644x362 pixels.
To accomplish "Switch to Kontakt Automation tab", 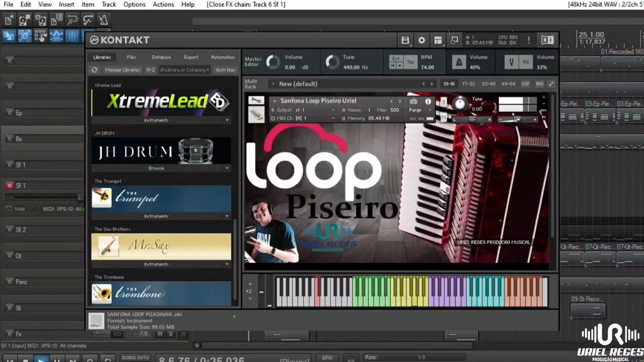I will [x=222, y=57].
